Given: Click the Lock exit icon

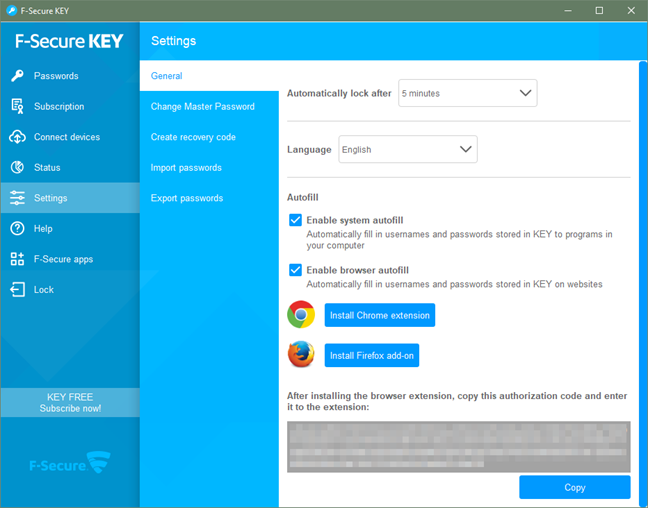Looking at the screenshot, I should tap(17, 289).
